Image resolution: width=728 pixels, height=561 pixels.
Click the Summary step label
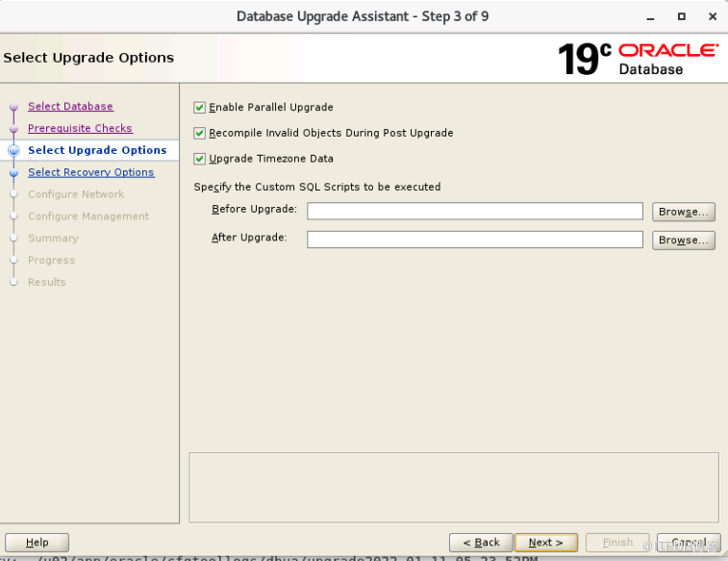click(x=53, y=239)
